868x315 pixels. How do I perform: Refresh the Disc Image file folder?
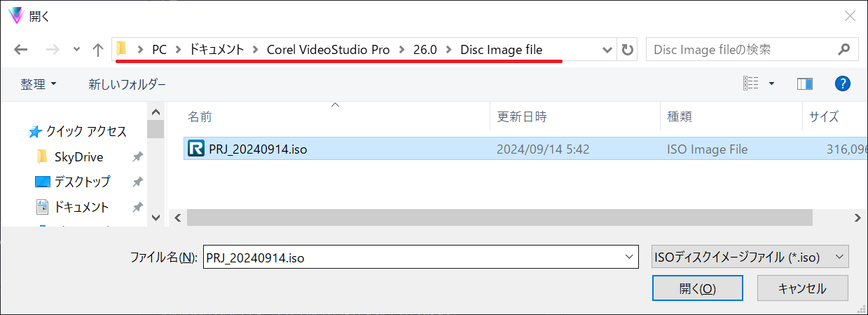(x=628, y=50)
